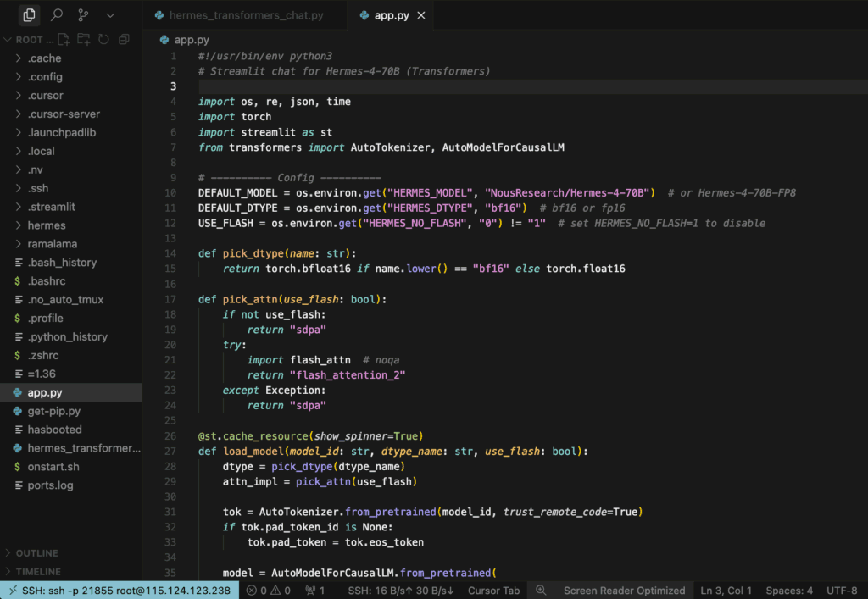This screenshot has height=599, width=868.
Task: Toggle Cursor Tab in the status bar
Action: (x=494, y=591)
